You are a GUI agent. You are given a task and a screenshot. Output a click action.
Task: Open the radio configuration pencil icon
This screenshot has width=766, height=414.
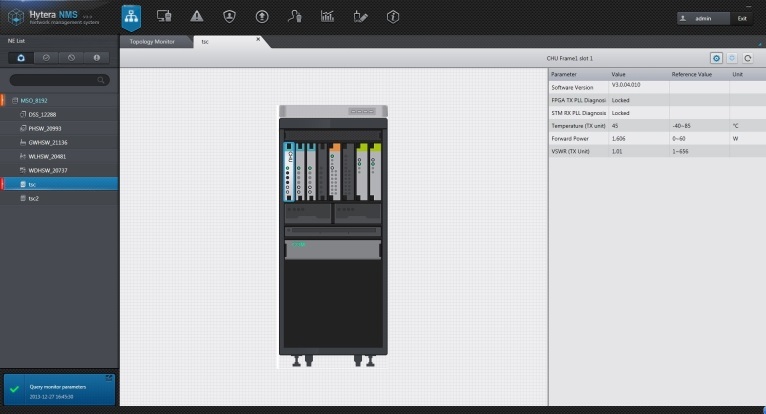click(x=360, y=17)
